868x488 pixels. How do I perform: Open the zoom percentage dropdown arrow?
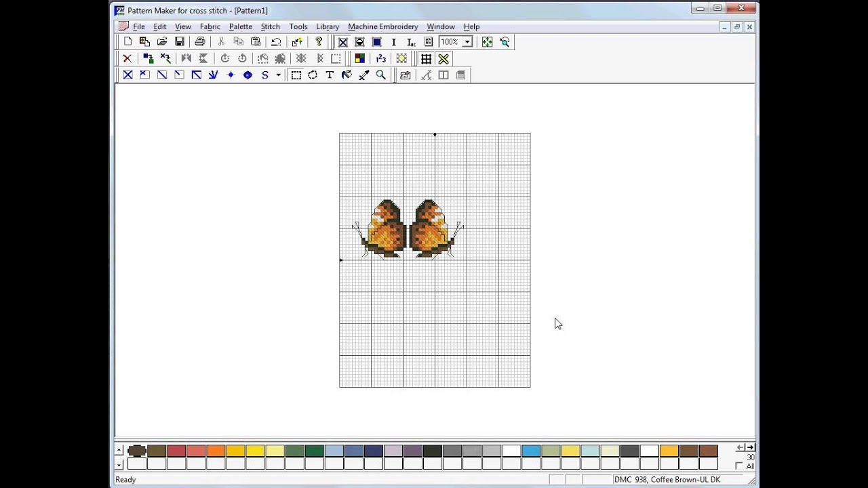tap(467, 42)
